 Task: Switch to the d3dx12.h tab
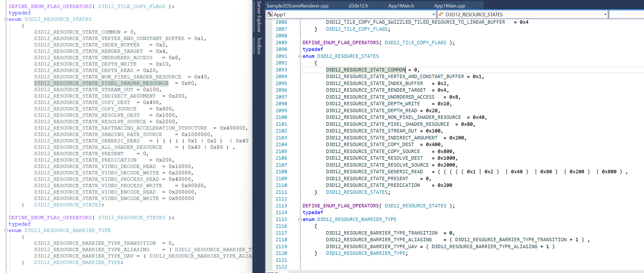point(358,6)
